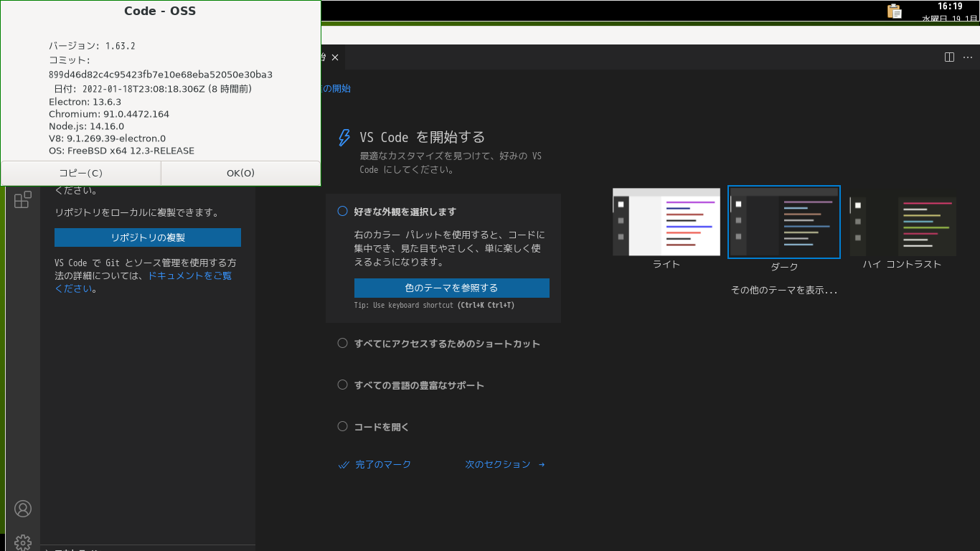Expand the すべての言語の豊富なサポート step
This screenshot has height=551, width=980.
419,385
